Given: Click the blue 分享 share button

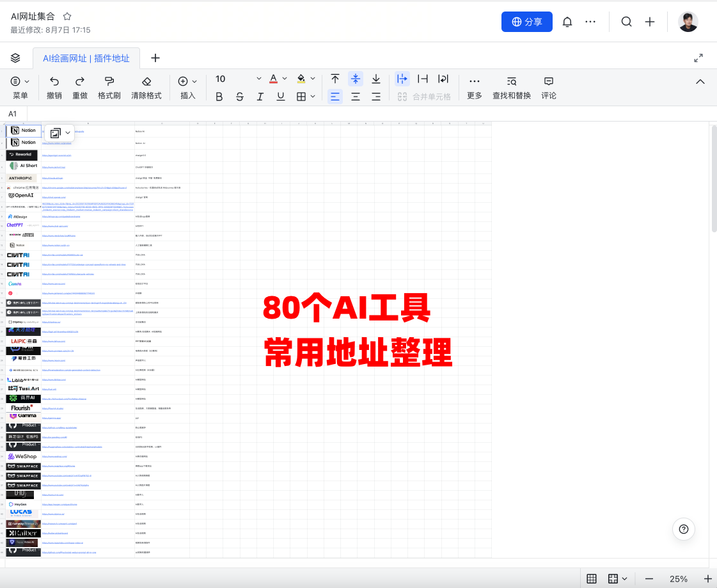Looking at the screenshot, I should (x=527, y=22).
